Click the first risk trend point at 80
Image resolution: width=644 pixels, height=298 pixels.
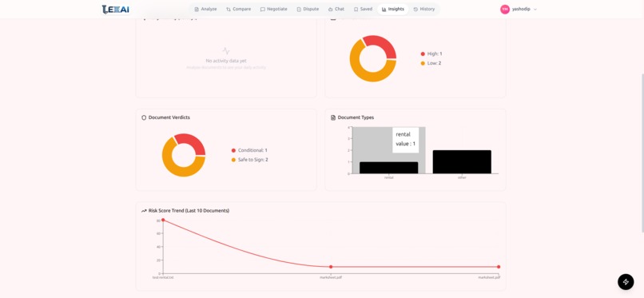(x=163, y=220)
